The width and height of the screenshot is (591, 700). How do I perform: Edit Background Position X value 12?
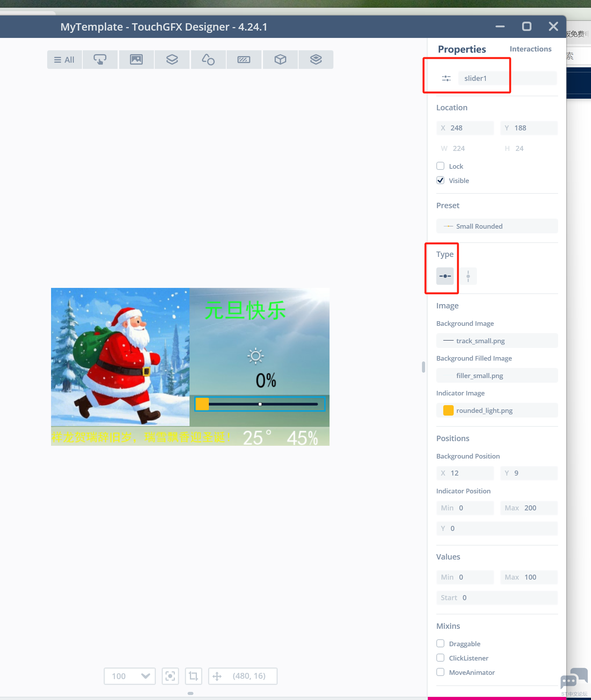pyautogui.click(x=465, y=473)
